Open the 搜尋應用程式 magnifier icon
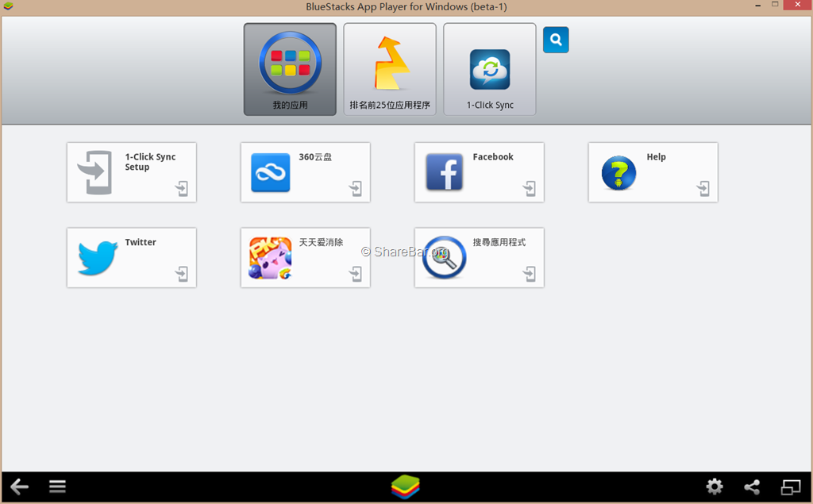813x504 pixels. click(x=444, y=258)
